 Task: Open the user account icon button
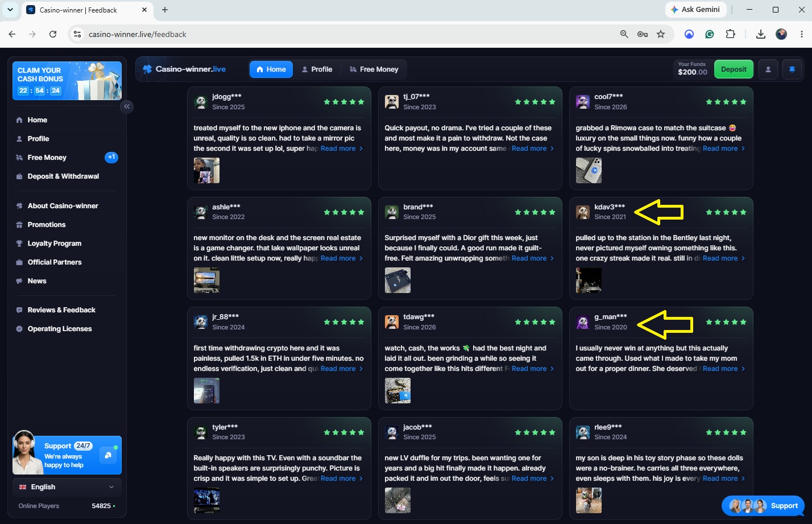(x=768, y=69)
